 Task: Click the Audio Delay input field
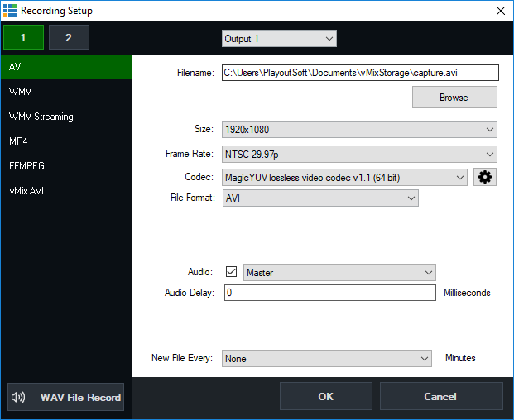tap(330, 293)
